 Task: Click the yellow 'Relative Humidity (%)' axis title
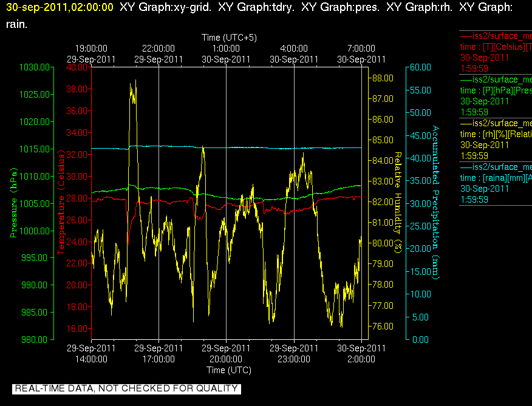click(x=398, y=203)
